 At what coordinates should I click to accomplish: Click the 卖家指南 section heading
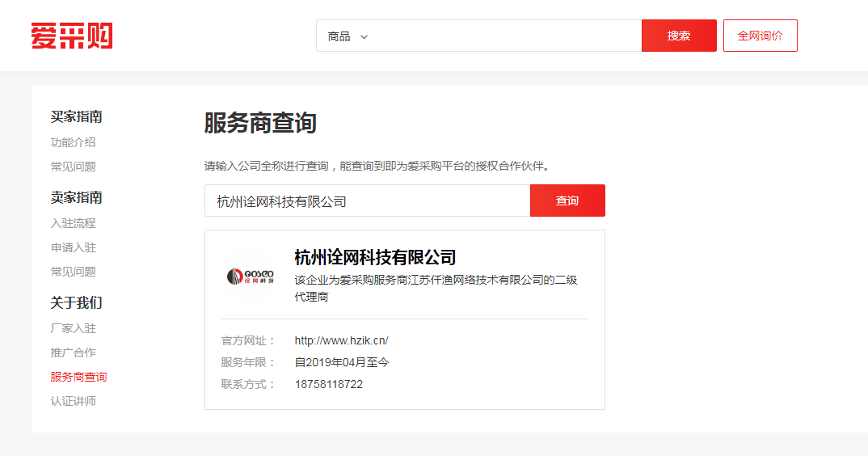(x=77, y=198)
